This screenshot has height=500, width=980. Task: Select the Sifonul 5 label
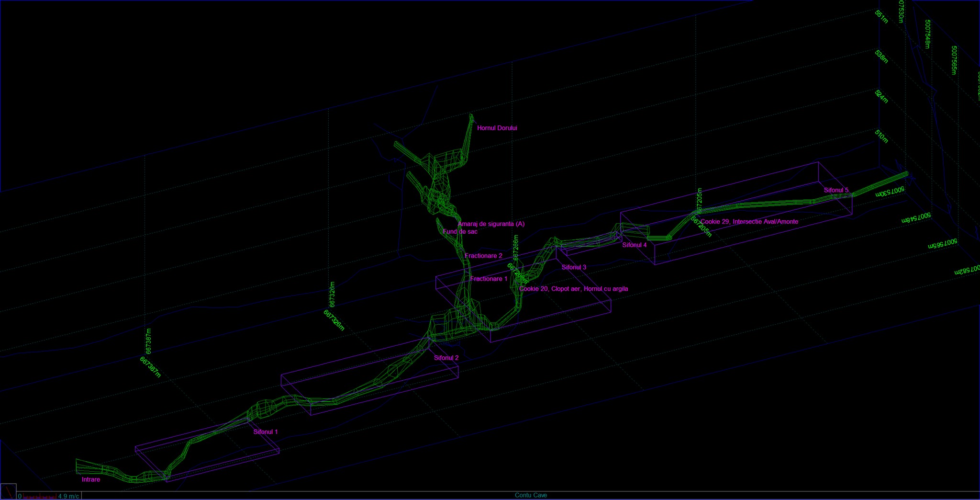(836, 190)
